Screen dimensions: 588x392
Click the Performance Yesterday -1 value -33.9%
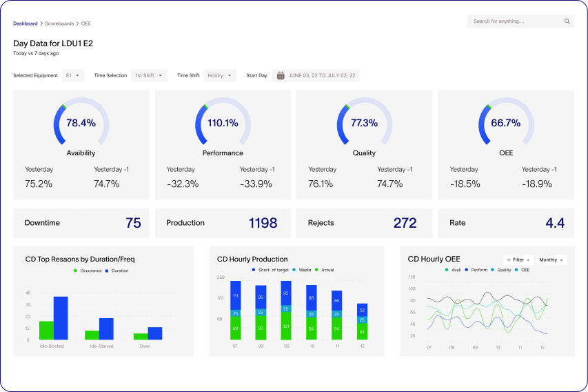pos(256,184)
